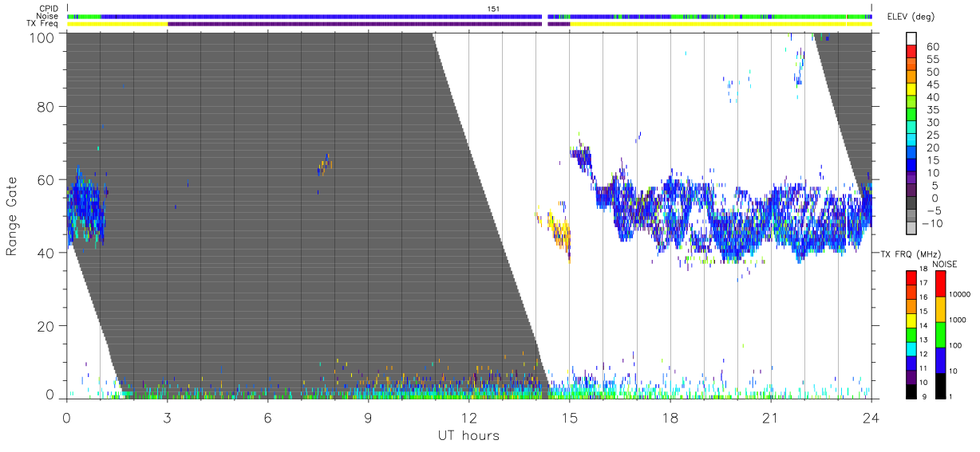Screen dimensions: 980x452
Task: Pick the black TX FRQ swatch between 10 and 9
Action: click(x=911, y=391)
